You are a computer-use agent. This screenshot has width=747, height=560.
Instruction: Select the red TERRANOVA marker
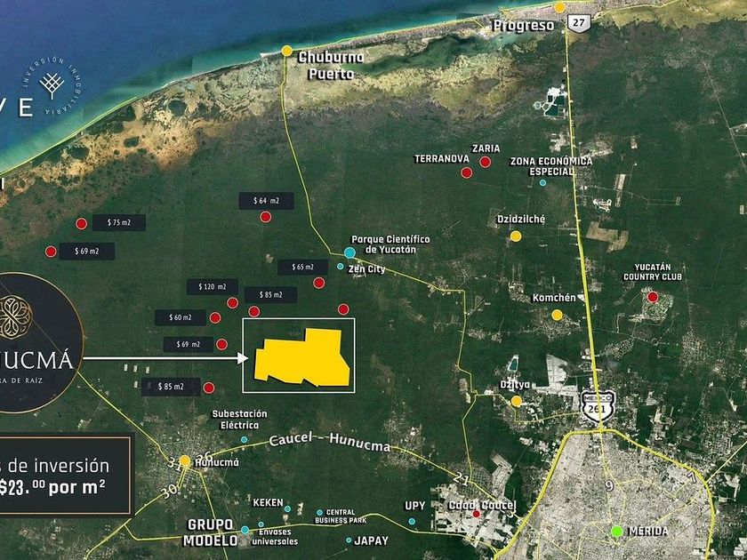(466, 172)
